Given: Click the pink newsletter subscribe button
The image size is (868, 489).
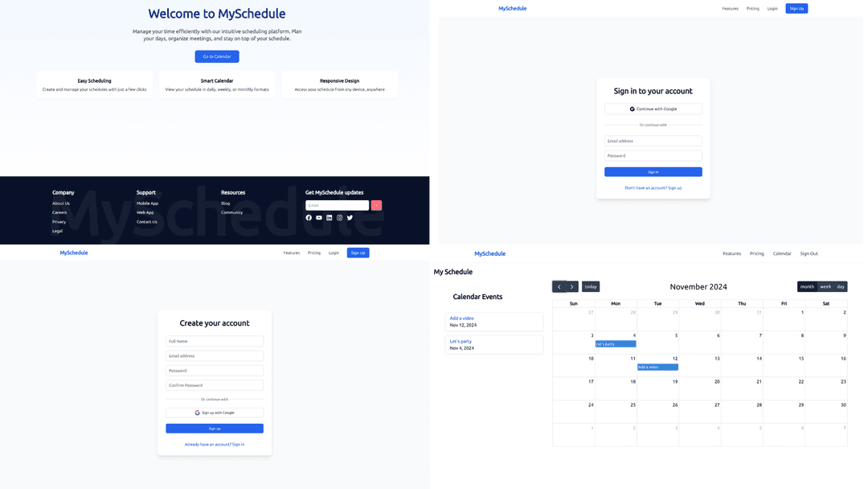Looking at the screenshot, I should (x=376, y=205).
